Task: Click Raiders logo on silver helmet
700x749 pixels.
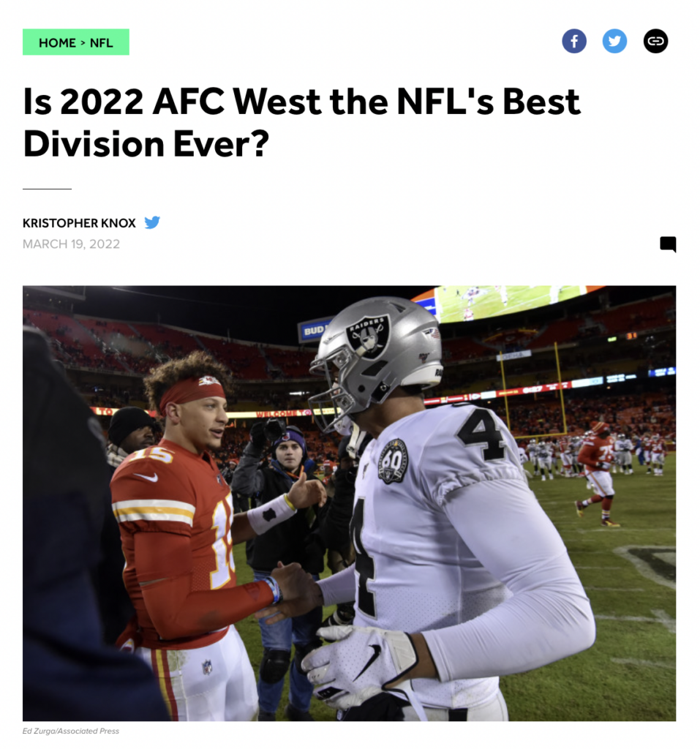Action: click(368, 336)
